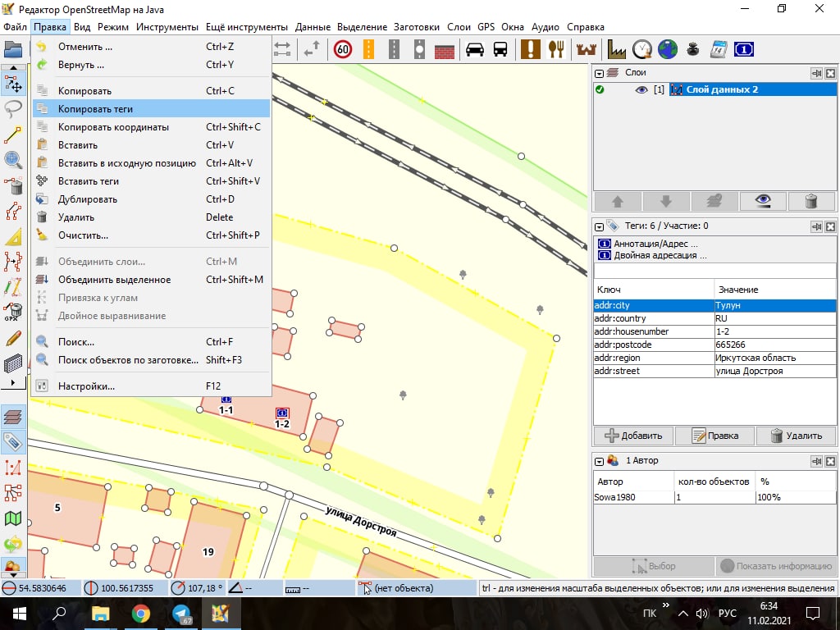
Task: Click the Ключ column header
Action: 654,290
